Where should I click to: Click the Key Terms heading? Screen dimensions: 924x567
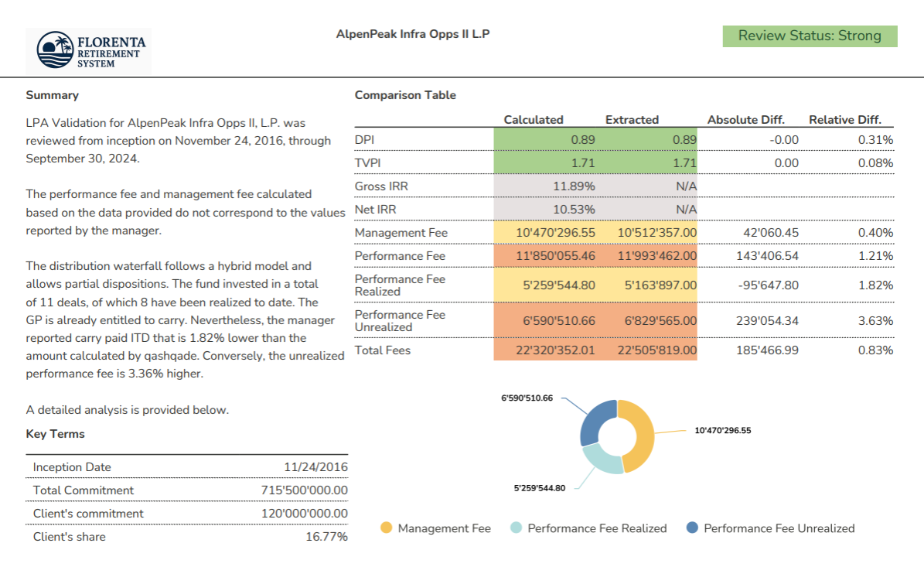[56, 434]
